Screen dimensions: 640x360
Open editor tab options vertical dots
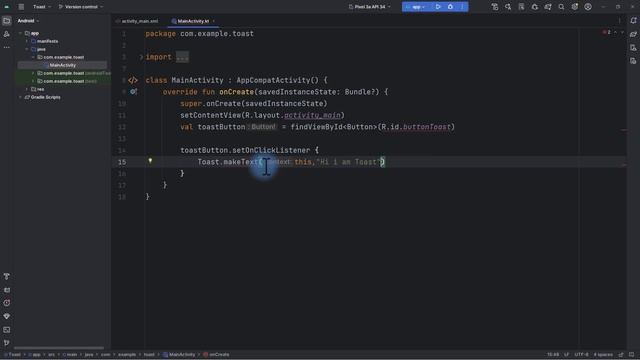pyautogui.click(x=619, y=20)
